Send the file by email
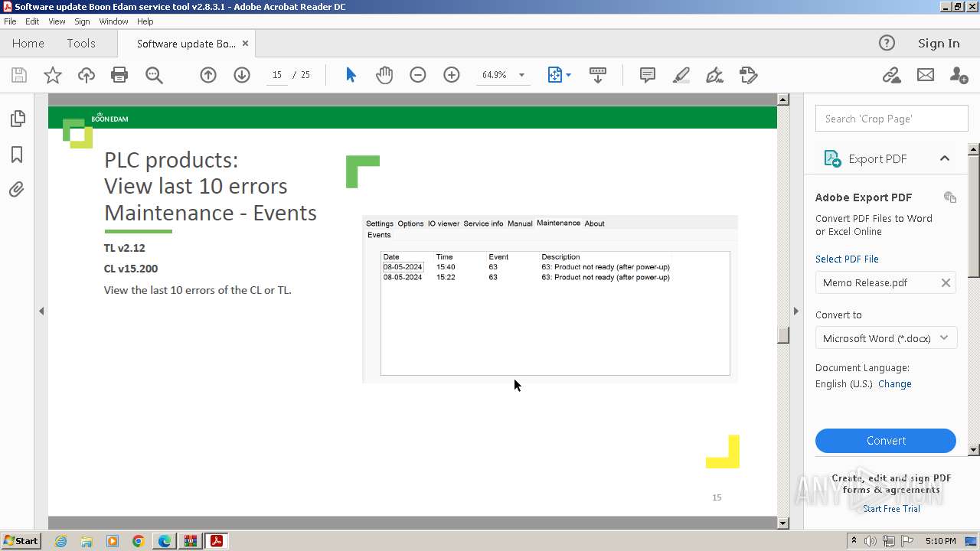The image size is (980, 551). pyautogui.click(x=926, y=75)
